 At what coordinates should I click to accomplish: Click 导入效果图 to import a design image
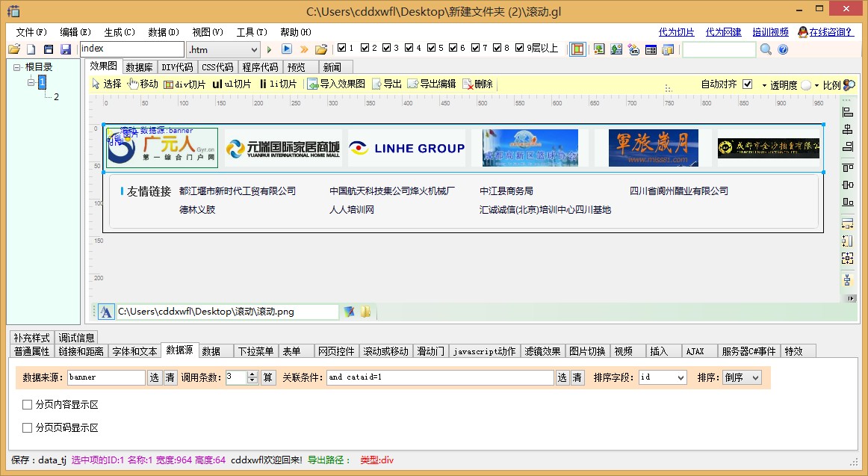[337, 84]
